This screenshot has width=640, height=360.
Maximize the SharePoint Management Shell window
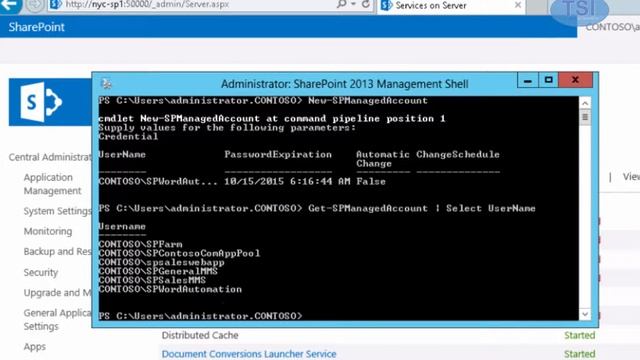coord(548,80)
